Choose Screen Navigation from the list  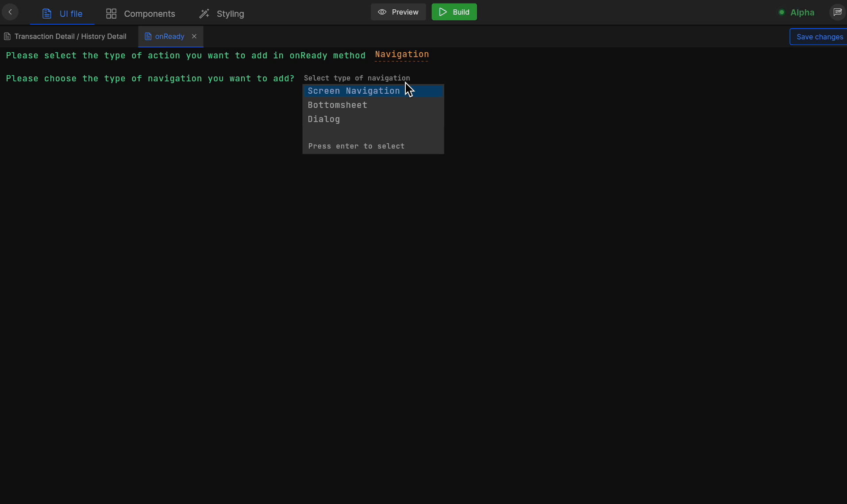354,91
